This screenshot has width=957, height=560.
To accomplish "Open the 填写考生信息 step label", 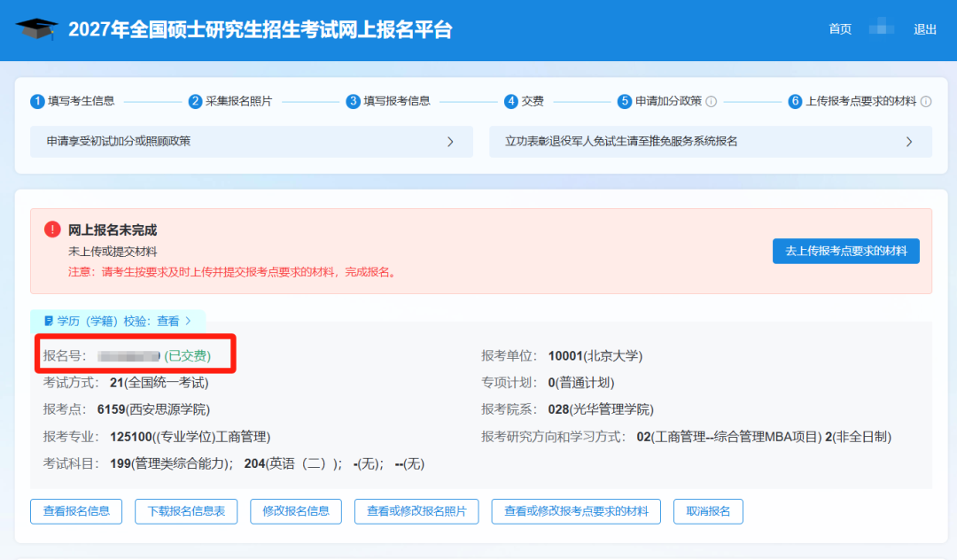I will (x=82, y=101).
